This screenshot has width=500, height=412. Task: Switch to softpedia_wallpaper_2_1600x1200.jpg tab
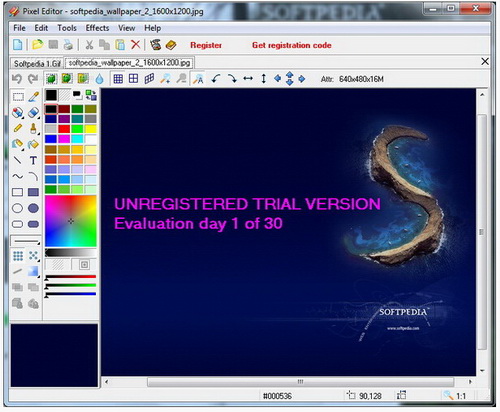click(x=129, y=63)
